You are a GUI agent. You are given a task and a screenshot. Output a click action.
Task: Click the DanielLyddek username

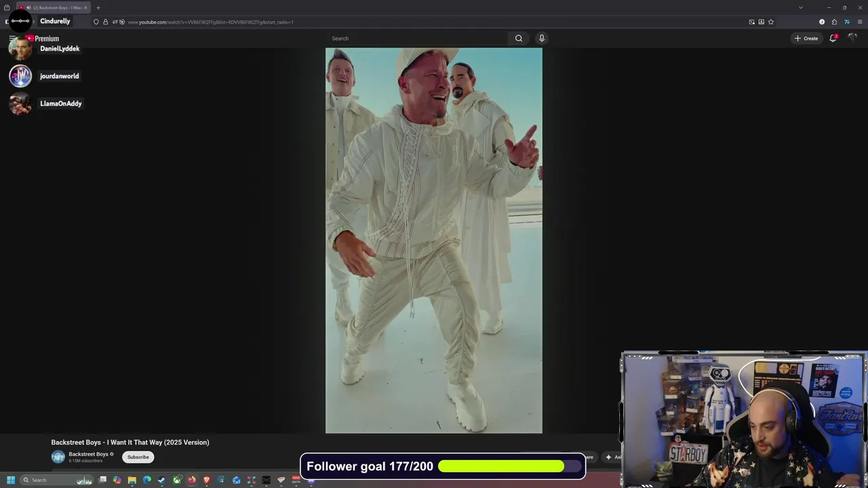coord(60,49)
